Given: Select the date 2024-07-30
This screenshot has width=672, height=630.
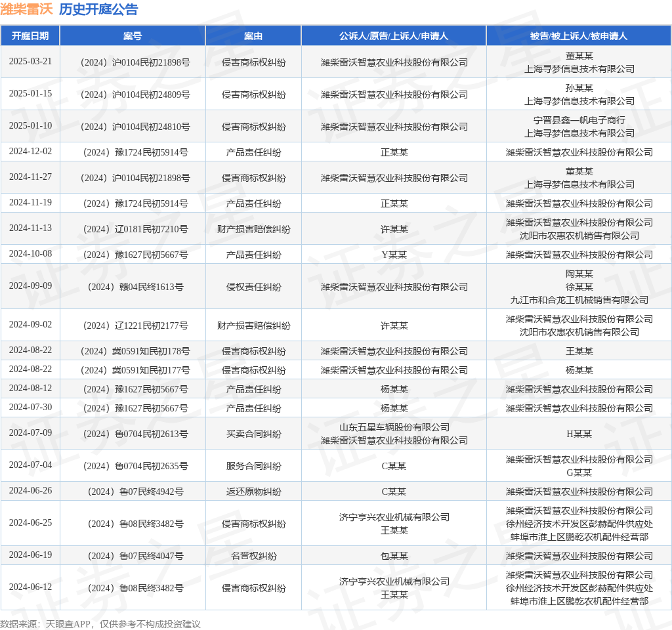Looking at the screenshot, I should pos(30,407).
